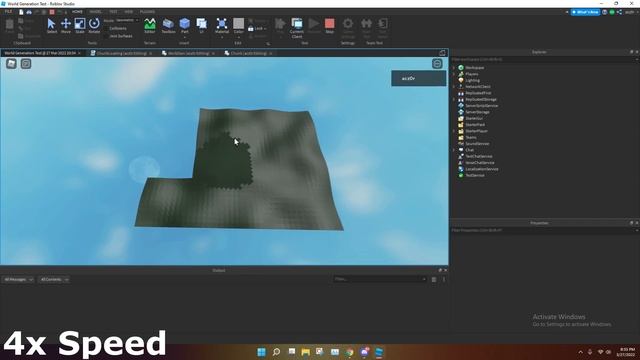The height and width of the screenshot is (360, 640).
Task: Open the Terrain Editor
Action: 150,25
